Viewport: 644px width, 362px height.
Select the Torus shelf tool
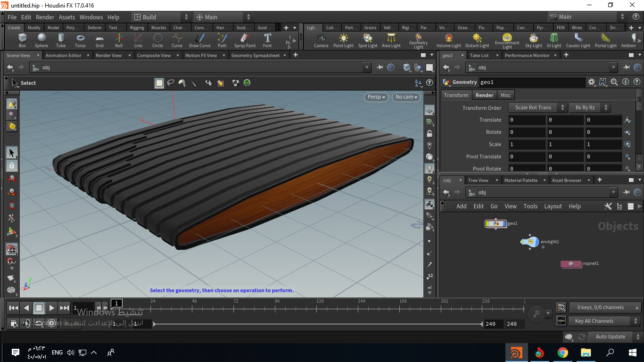80,40
